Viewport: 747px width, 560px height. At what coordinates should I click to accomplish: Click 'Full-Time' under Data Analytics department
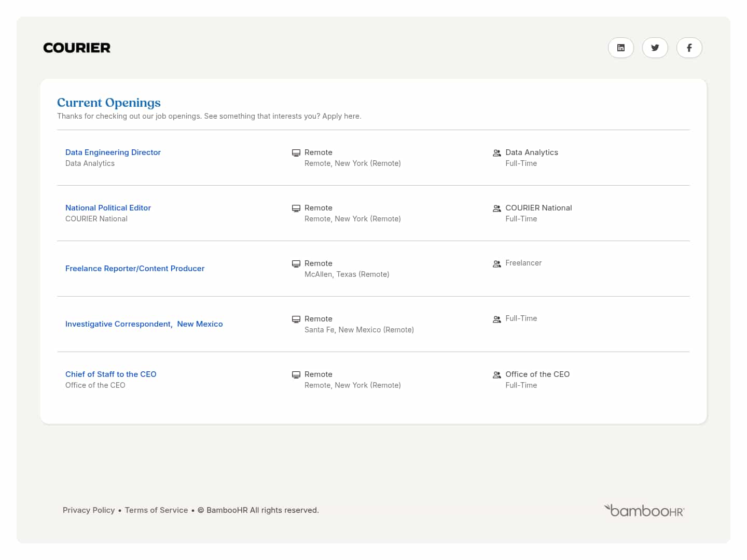[x=521, y=163]
